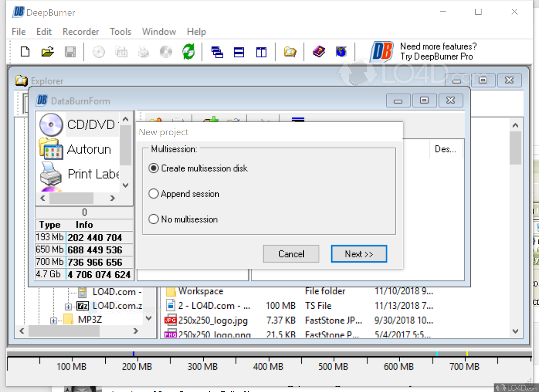This screenshot has width=539, height=392.
Task: Cancel the New project dialog
Action: click(x=291, y=254)
